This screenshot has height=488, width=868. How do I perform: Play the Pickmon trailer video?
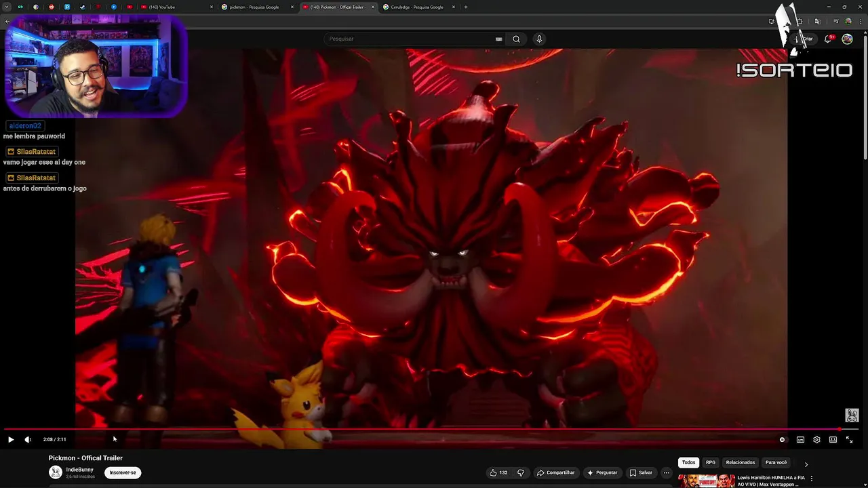(x=11, y=439)
